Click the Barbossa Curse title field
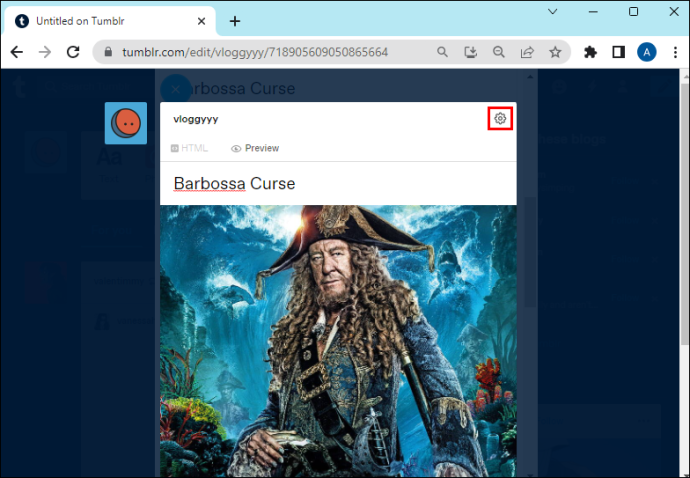The height and width of the screenshot is (478, 690). (338, 184)
